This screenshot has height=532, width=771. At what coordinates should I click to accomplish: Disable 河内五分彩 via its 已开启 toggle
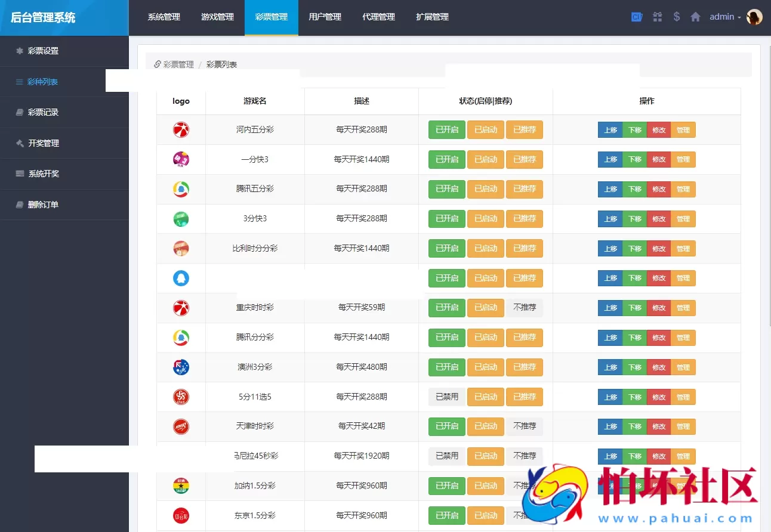click(446, 129)
